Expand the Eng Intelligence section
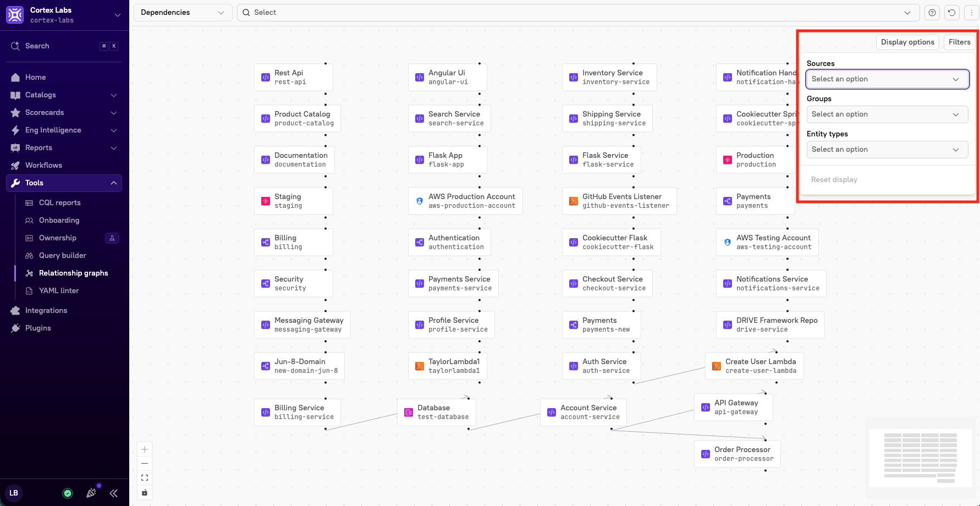The width and height of the screenshot is (980, 506). tap(64, 130)
